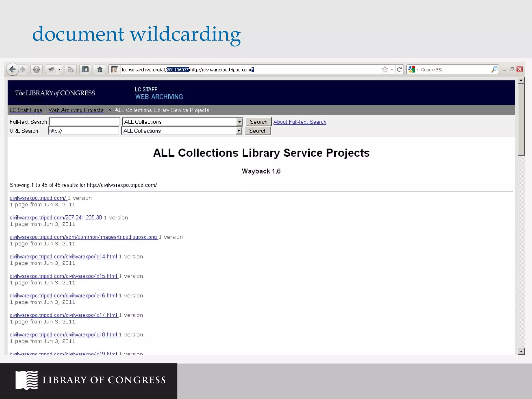Viewport: 532px width, 399px height.
Task: Click the spider add-on toolbar icon
Action: pyautogui.click(x=51, y=69)
